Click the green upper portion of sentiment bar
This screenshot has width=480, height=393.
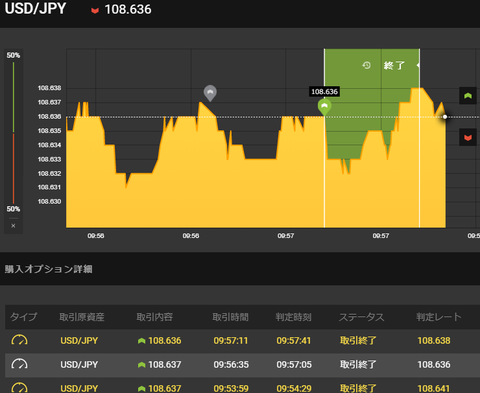click(x=13, y=97)
